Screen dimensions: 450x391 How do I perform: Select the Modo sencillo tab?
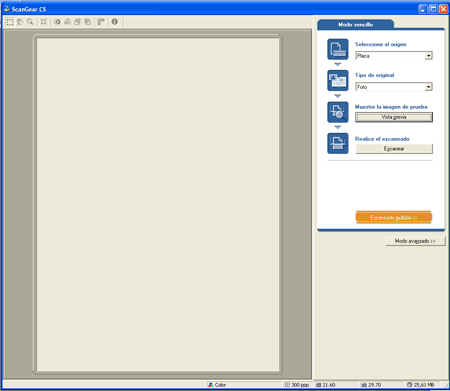pos(355,24)
